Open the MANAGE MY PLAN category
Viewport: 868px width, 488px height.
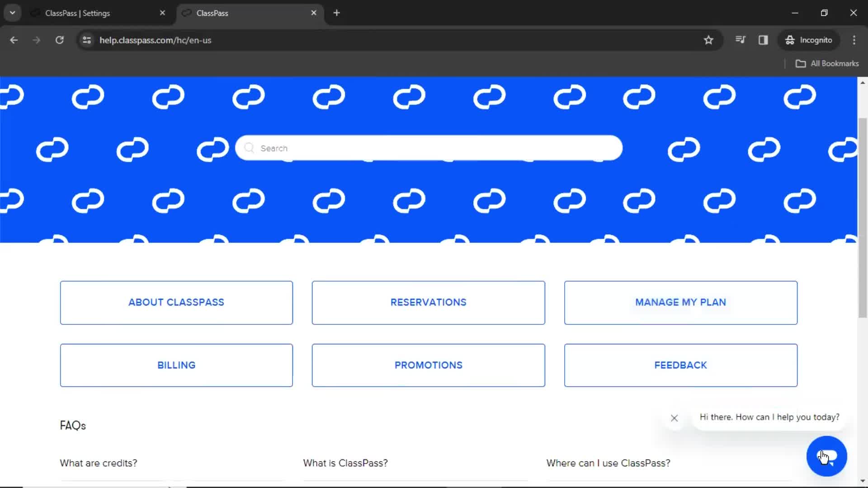(x=680, y=302)
